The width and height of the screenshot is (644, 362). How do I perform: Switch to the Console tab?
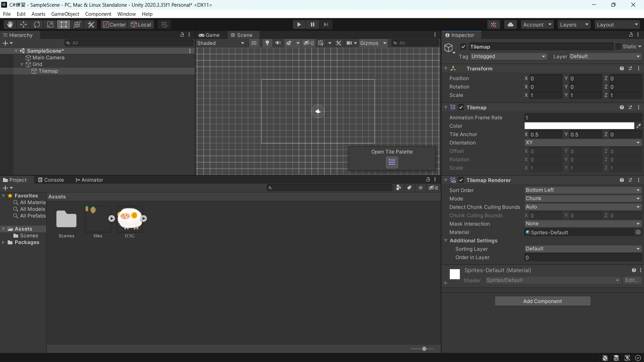pyautogui.click(x=51, y=180)
